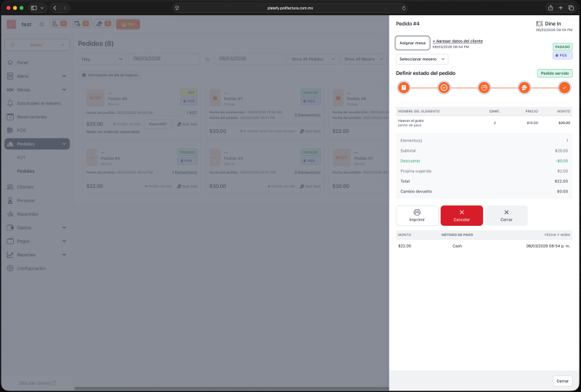The image size is (581, 392).
Task: Click the Asignar mesa button
Action: coord(413,43)
